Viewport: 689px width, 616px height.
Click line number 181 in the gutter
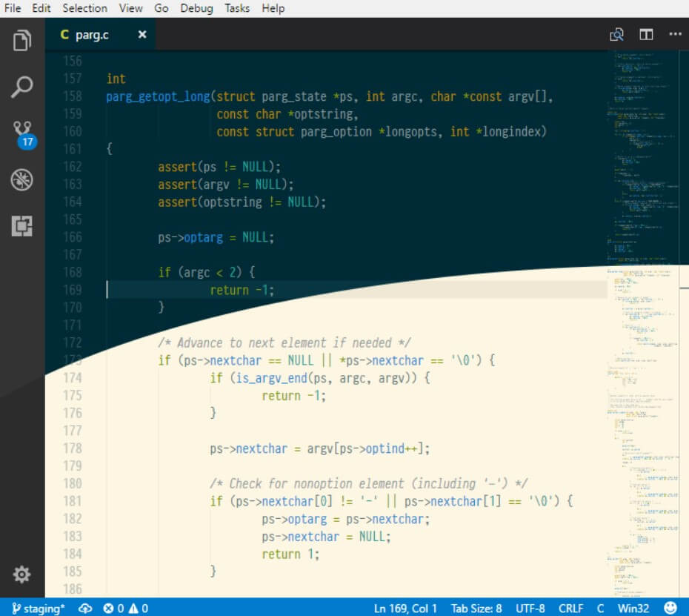pos(73,501)
